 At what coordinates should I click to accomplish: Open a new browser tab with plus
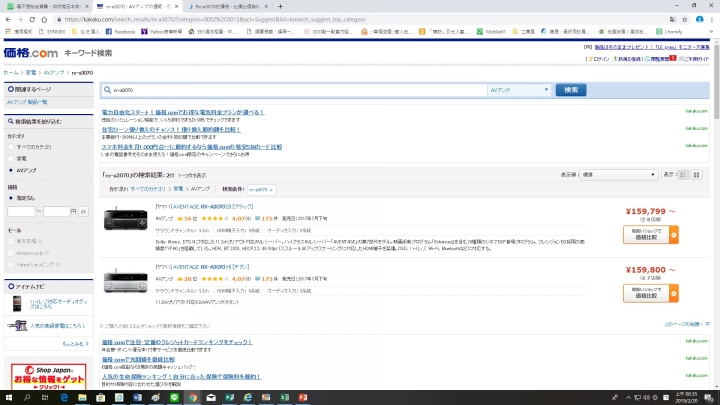pyautogui.click(x=280, y=6)
